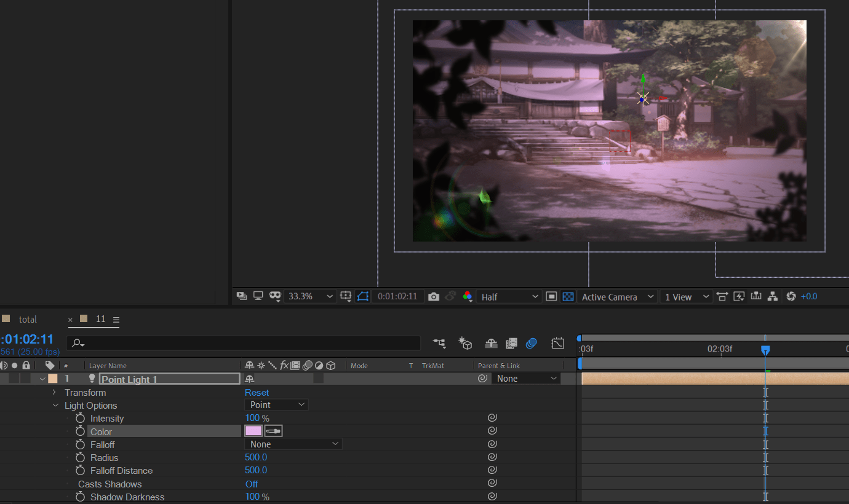This screenshot has width=849, height=504.
Task: Pick light color with eyedropper
Action: coord(273,431)
